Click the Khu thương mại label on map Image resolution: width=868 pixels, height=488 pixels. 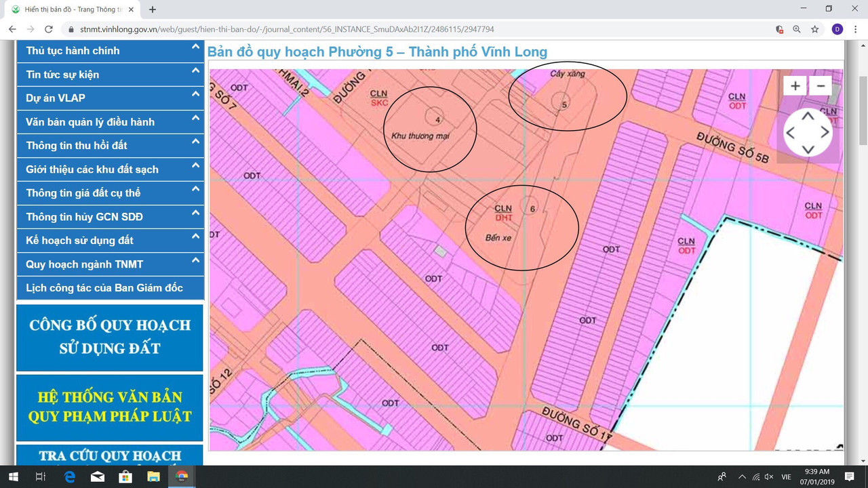(x=420, y=136)
